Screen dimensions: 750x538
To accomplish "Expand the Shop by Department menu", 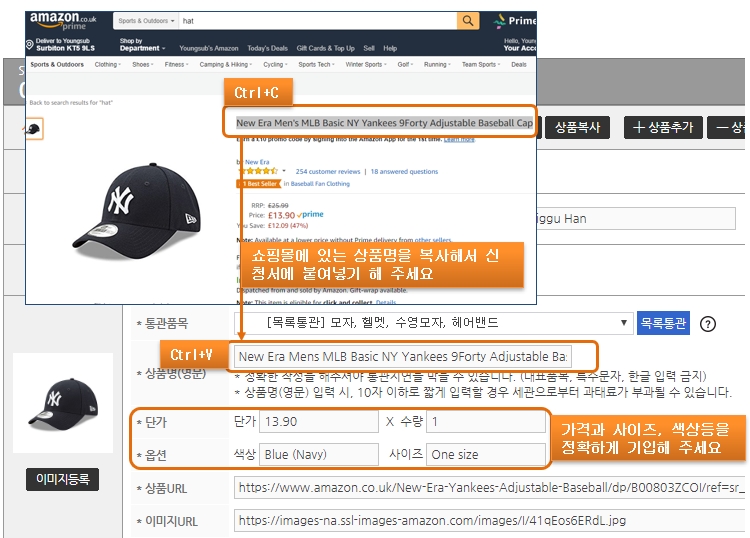I will click(x=143, y=45).
